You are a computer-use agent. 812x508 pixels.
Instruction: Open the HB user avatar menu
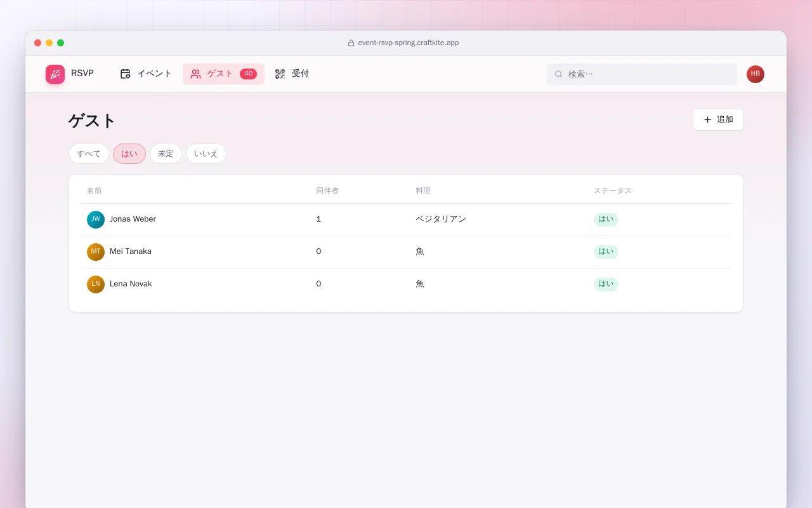[756, 74]
